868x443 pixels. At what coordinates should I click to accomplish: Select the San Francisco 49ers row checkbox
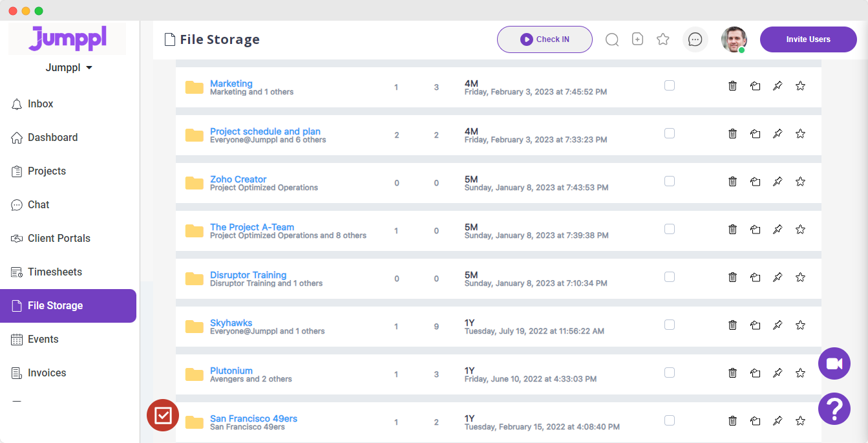pos(669,420)
